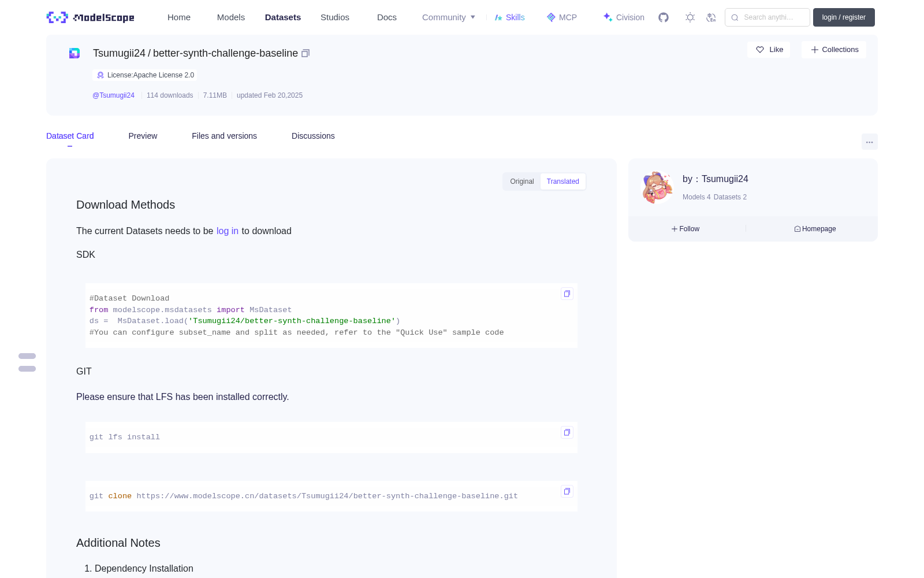Click the Datasets 2 count
Image resolution: width=924 pixels, height=578 pixels.
pos(730,197)
